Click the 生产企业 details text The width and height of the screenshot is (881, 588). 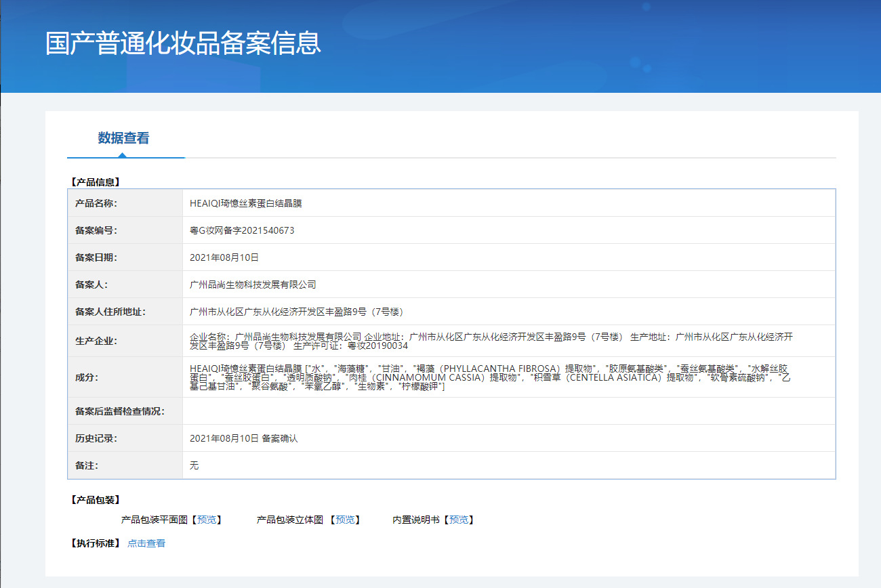coord(491,341)
